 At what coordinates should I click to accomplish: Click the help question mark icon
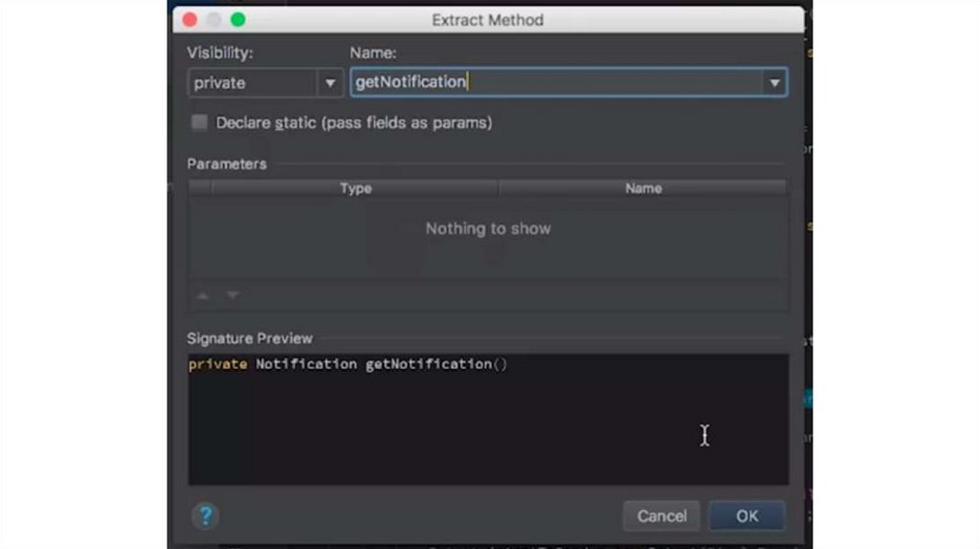pos(205,516)
